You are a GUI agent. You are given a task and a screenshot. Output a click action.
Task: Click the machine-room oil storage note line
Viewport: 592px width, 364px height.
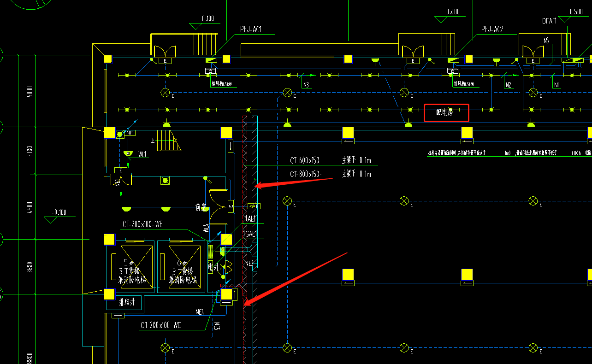[509, 152]
